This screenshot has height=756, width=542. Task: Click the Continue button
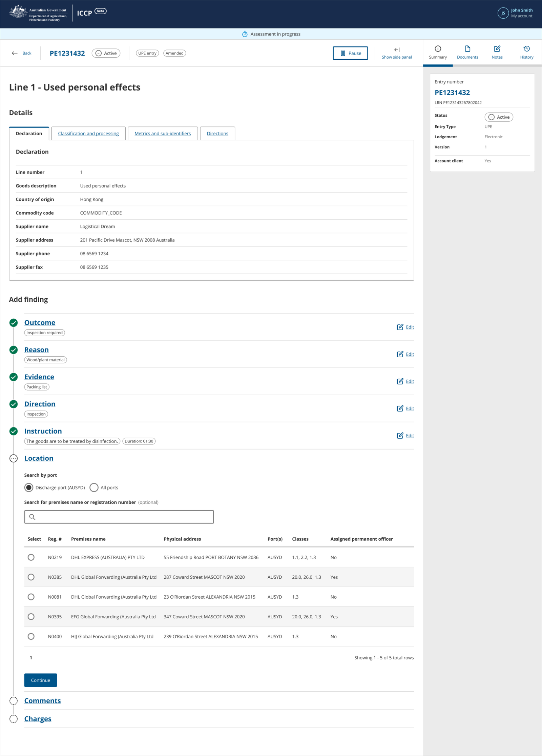[41, 680]
